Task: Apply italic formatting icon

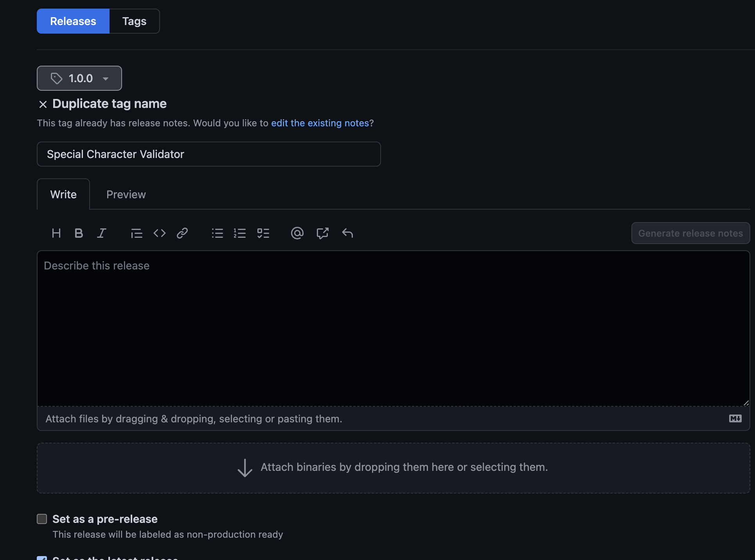Action: 102,233
